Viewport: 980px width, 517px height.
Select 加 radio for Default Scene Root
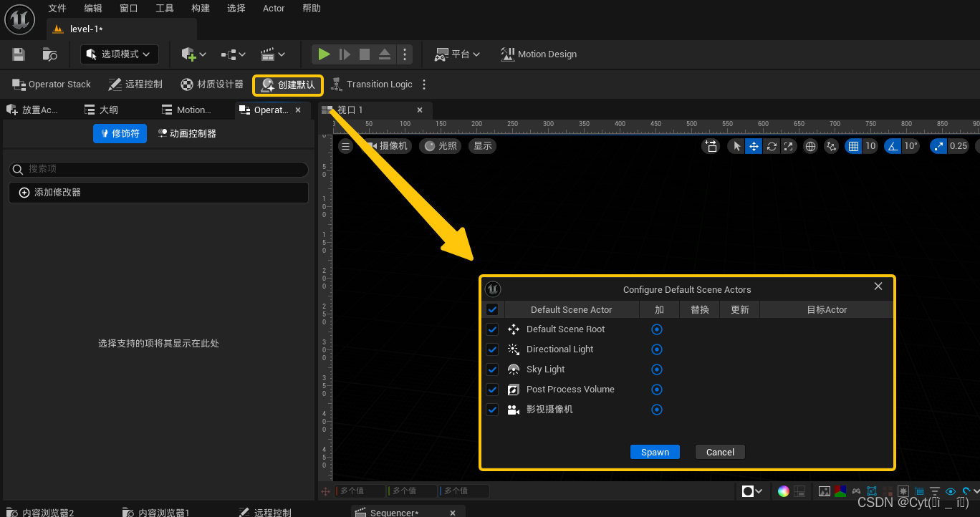[657, 329]
